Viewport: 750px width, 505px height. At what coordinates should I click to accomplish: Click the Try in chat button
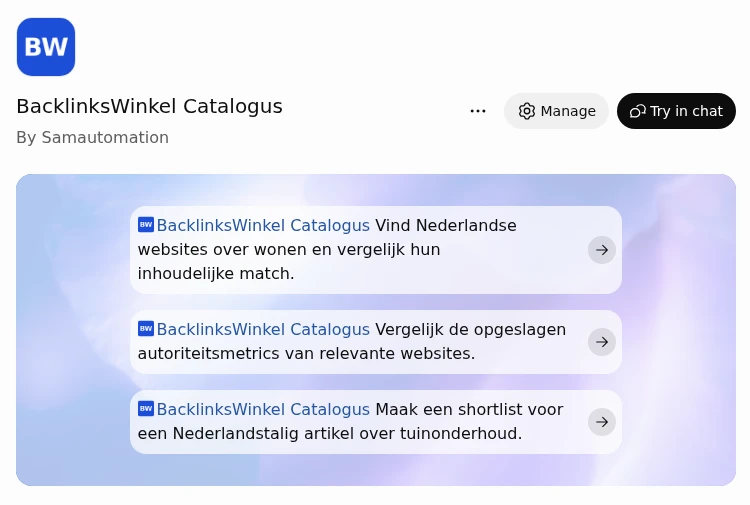point(676,111)
